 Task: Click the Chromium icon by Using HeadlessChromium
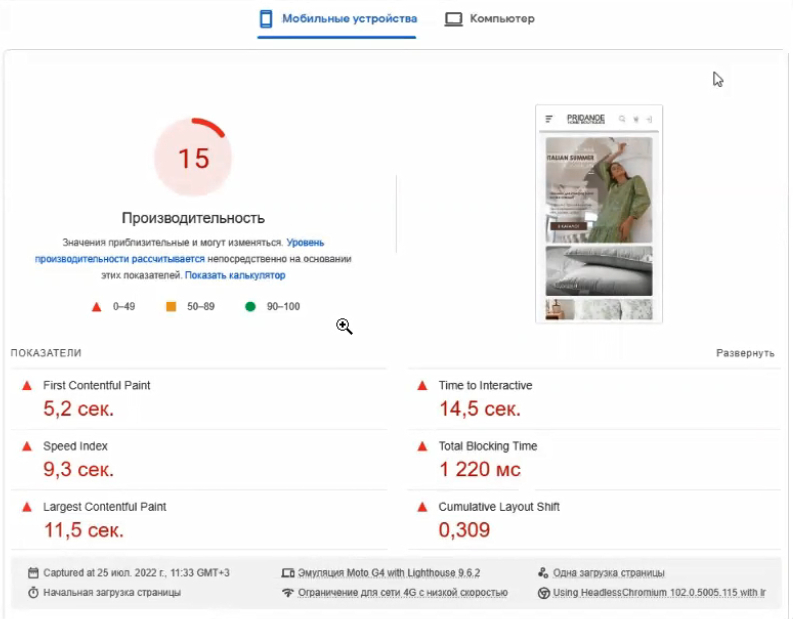pyautogui.click(x=544, y=592)
